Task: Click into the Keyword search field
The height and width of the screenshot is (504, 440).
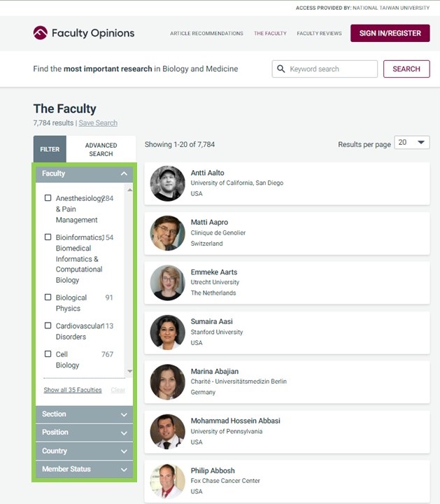Action: point(325,69)
